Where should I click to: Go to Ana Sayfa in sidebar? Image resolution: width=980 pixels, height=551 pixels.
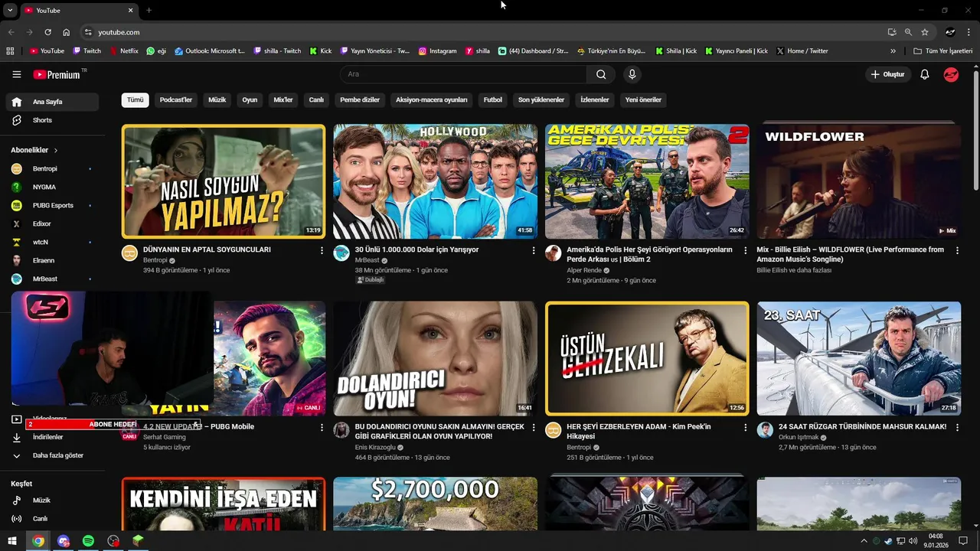click(x=52, y=102)
